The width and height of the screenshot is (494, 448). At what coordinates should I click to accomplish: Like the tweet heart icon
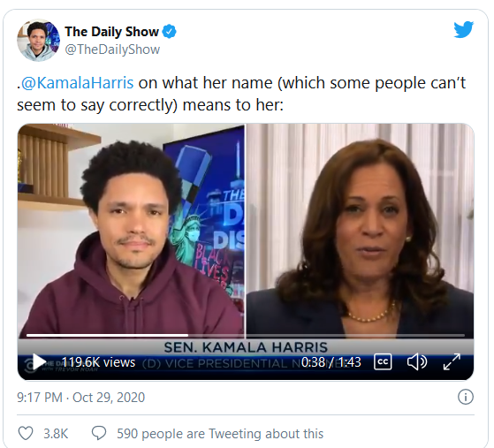[26, 433]
